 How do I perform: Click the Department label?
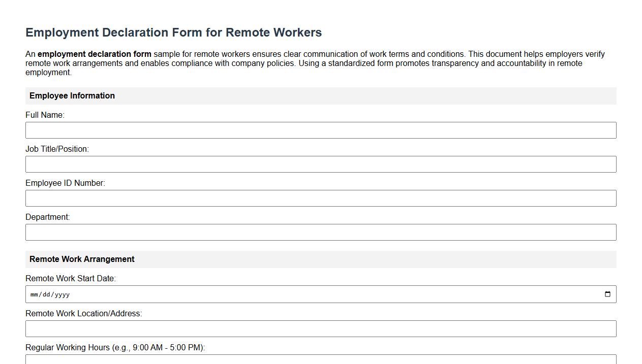[47, 217]
